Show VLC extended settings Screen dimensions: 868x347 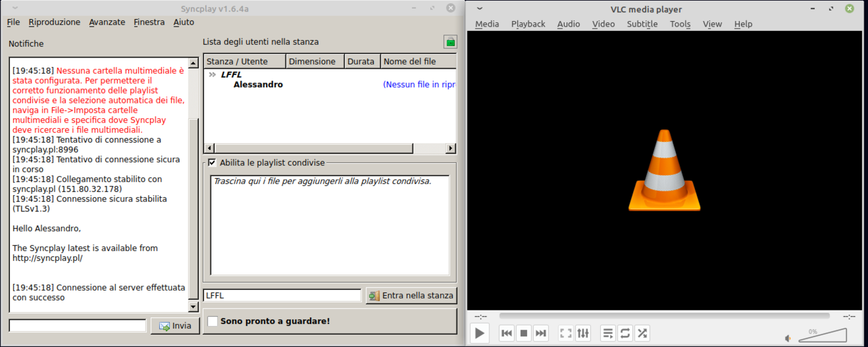pos(583,333)
